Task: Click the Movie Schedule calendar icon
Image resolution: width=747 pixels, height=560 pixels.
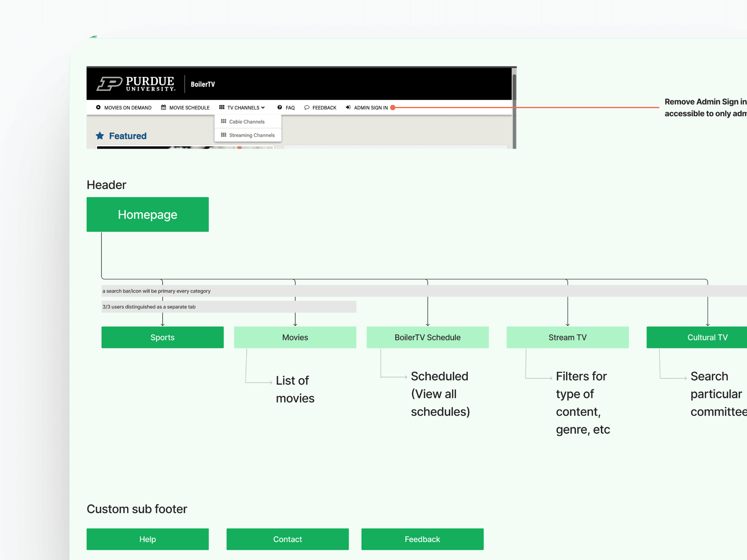Action: pyautogui.click(x=163, y=107)
